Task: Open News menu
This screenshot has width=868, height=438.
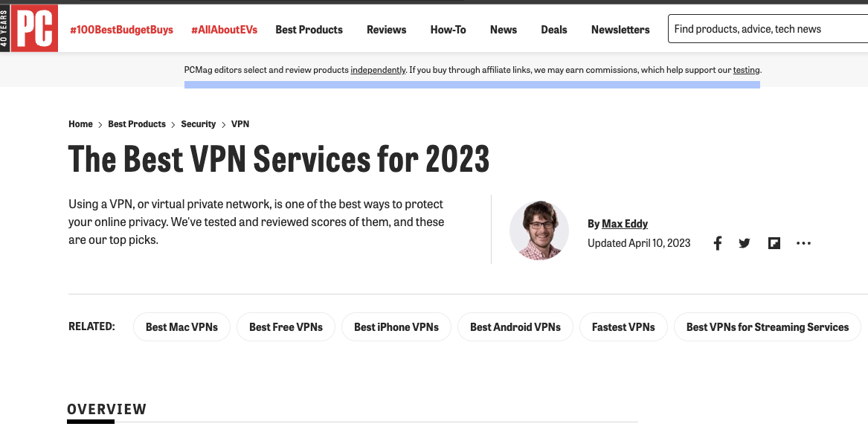Action: 504,30
